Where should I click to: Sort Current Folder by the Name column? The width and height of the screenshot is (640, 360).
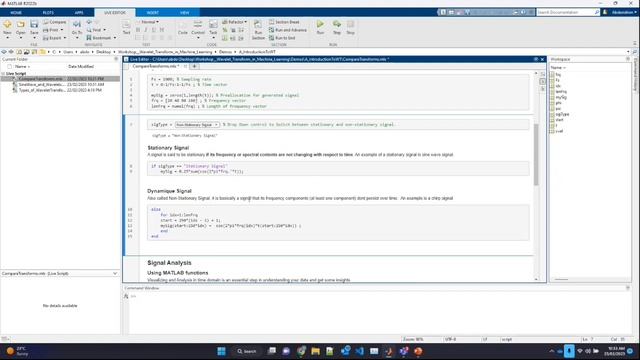coord(23,67)
